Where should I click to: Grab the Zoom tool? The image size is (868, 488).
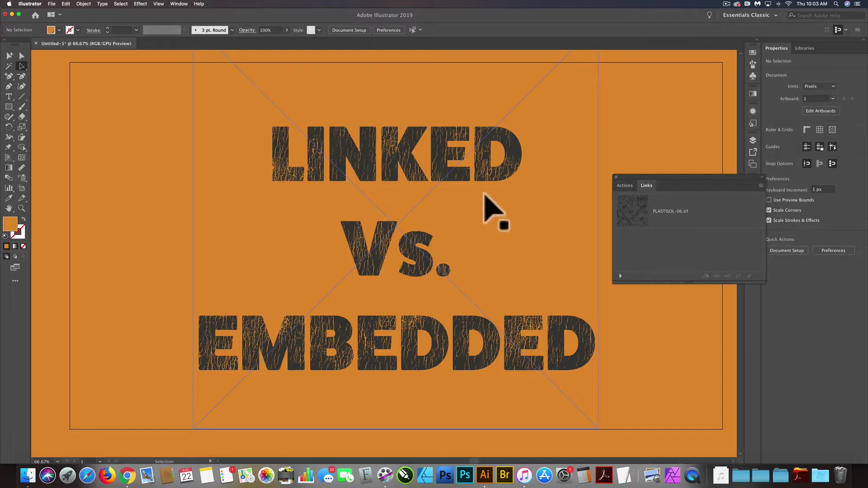click(x=22, y=208)
